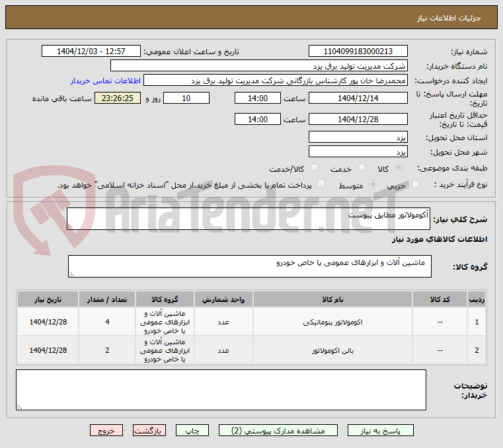Viewport: 503px width, 448px height.
Task: Click the پاسخ به نیاز button
Action: 381,430
